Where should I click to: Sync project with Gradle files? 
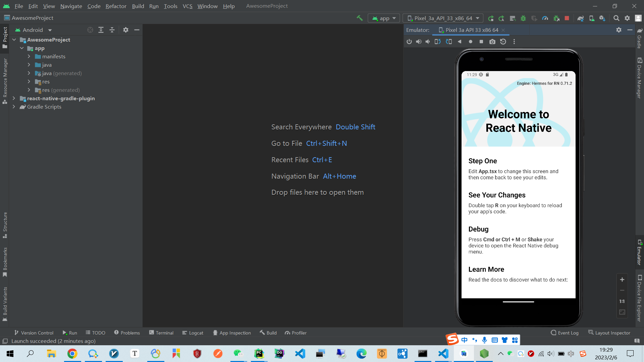pyautogui.click(x=581, y=18)
